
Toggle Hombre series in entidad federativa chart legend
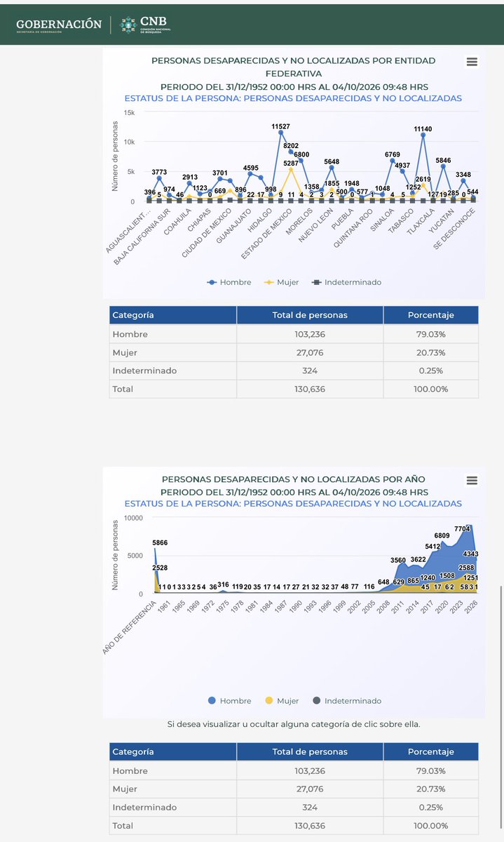click(230, 282)
